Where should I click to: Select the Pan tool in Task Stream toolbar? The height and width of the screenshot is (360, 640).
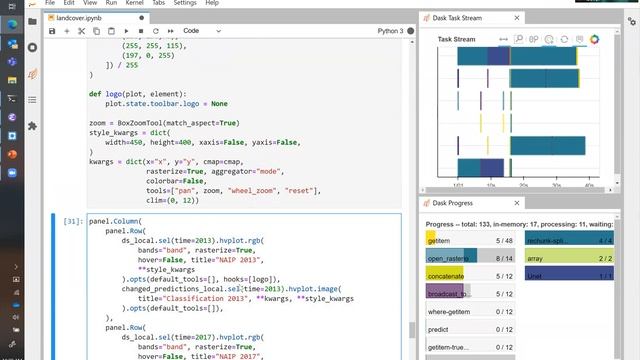pos(503,39)
